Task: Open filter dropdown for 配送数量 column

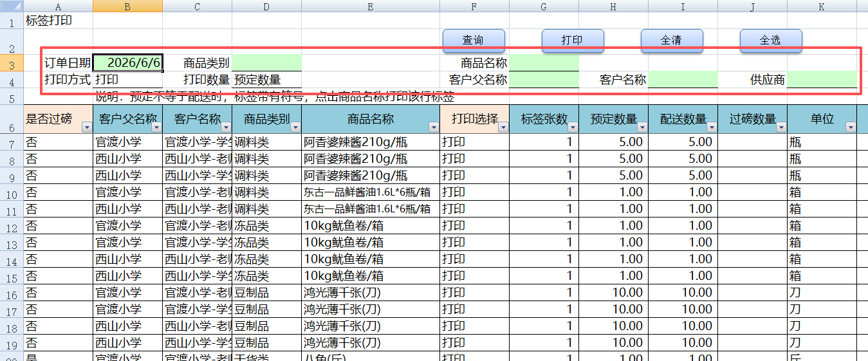Action: pyautogui.click(x=712, y=127)
